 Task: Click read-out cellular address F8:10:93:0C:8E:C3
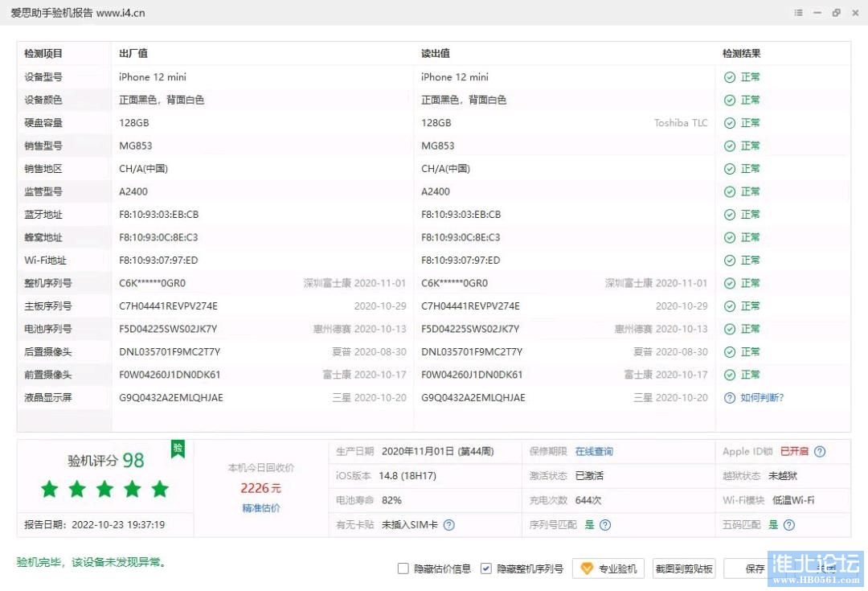click(x=461, y=238)
